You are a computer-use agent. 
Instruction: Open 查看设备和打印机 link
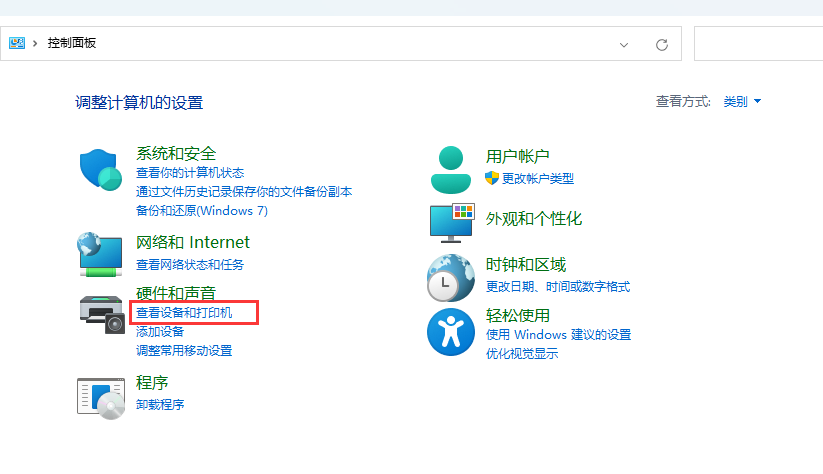point(184,313)
